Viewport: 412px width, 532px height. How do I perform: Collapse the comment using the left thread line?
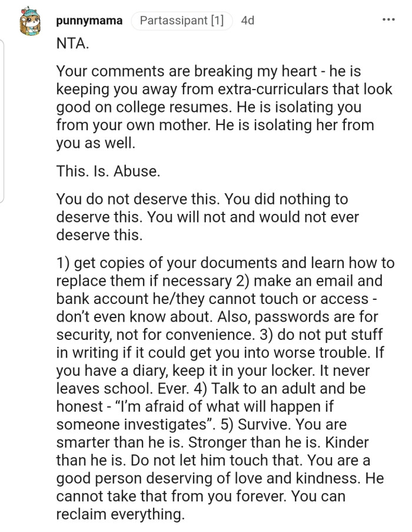click(x=2, y=118)
